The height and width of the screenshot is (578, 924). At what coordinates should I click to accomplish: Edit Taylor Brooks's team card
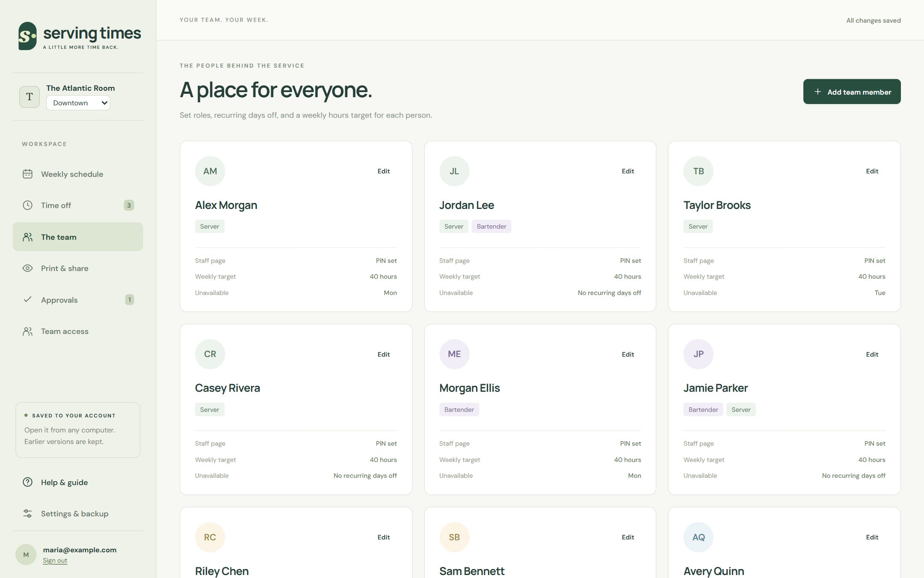(x=872, y=171)
